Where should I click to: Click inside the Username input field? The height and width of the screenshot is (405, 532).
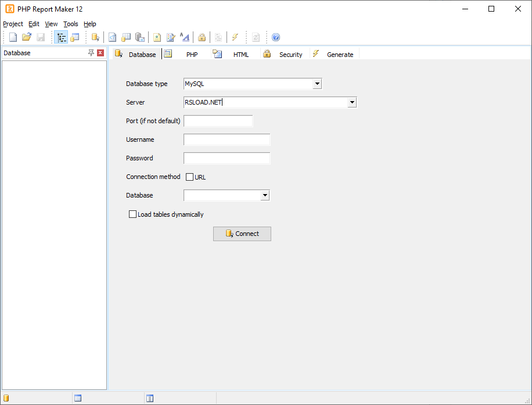click(227, 139)
